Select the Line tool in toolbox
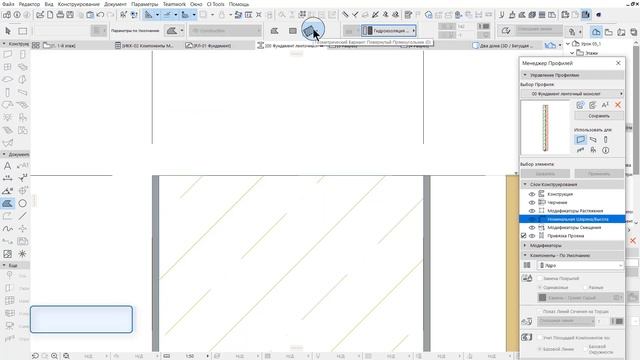The width and height of the screenshot is (640, 360). coord(22,216)
